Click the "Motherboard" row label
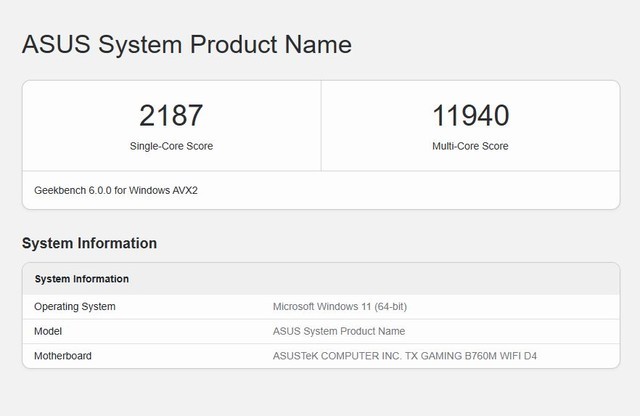 [64, 356]
